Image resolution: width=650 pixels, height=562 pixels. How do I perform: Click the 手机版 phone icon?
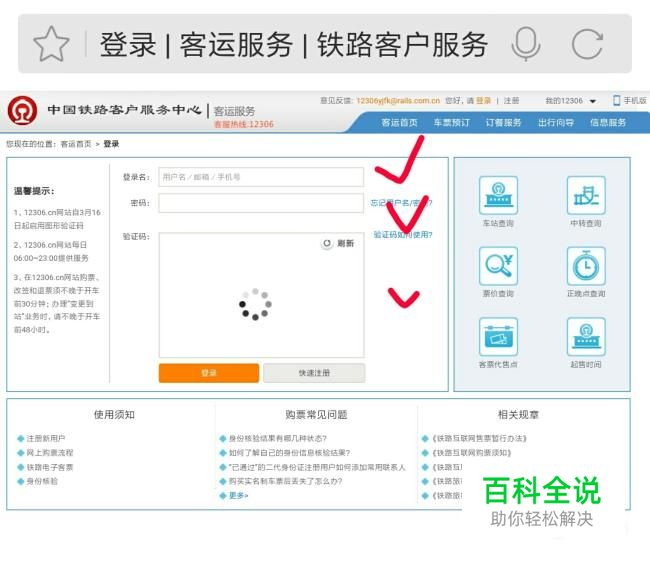tap(616, 100)
